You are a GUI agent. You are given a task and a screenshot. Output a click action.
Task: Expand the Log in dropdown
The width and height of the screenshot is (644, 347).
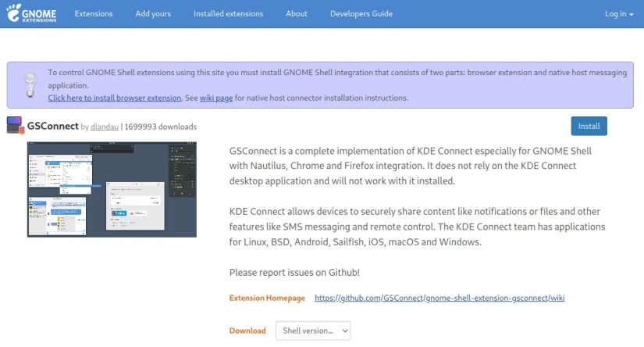point(619,14)
